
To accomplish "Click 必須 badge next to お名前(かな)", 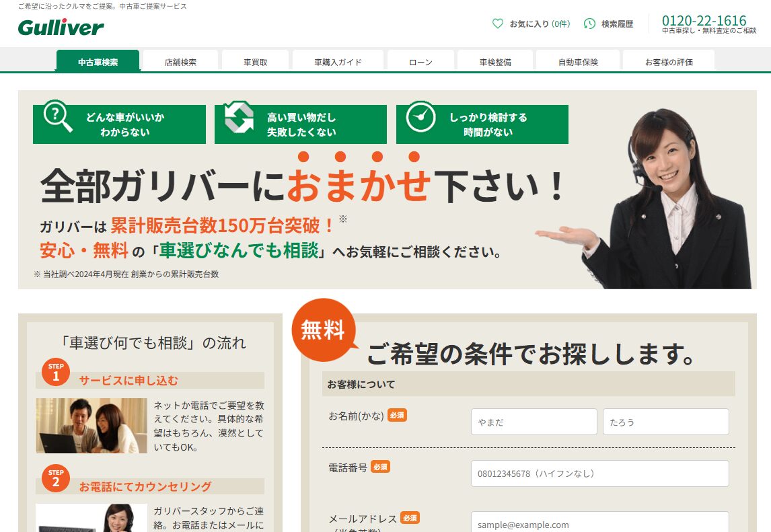I will pyautogui.click(x=397, y=416).
